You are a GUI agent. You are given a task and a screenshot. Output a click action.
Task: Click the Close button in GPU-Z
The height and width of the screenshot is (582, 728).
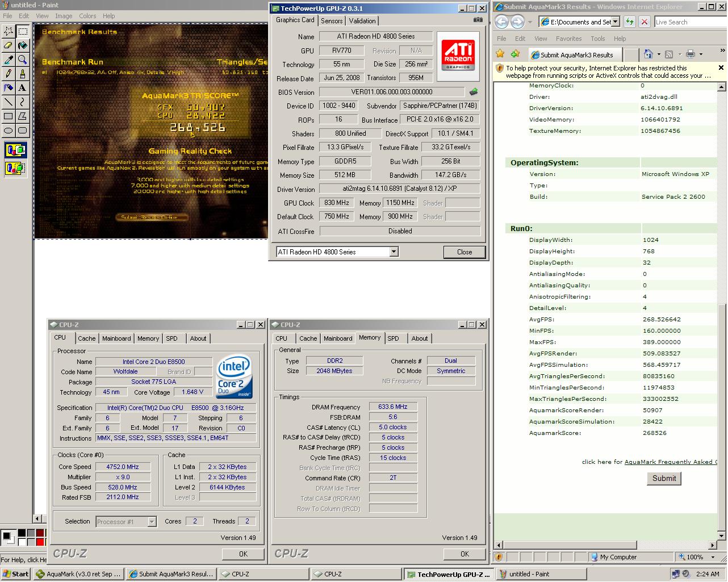pos(465,252)
